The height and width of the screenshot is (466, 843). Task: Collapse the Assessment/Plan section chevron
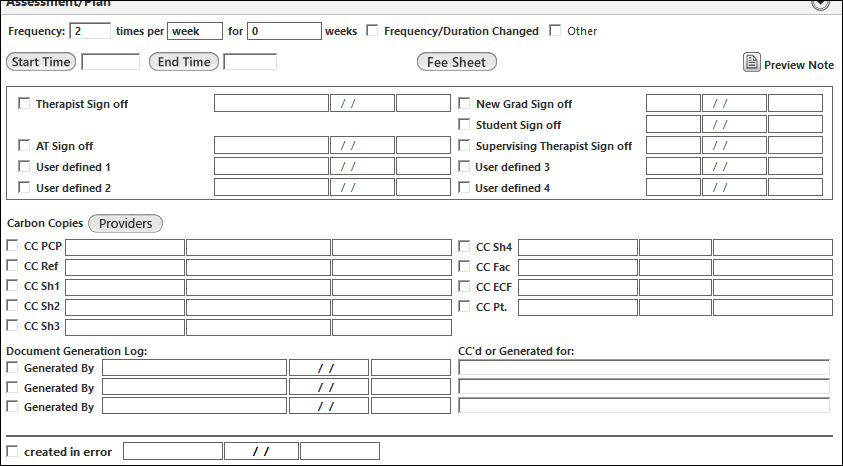(x=820, y=4)
